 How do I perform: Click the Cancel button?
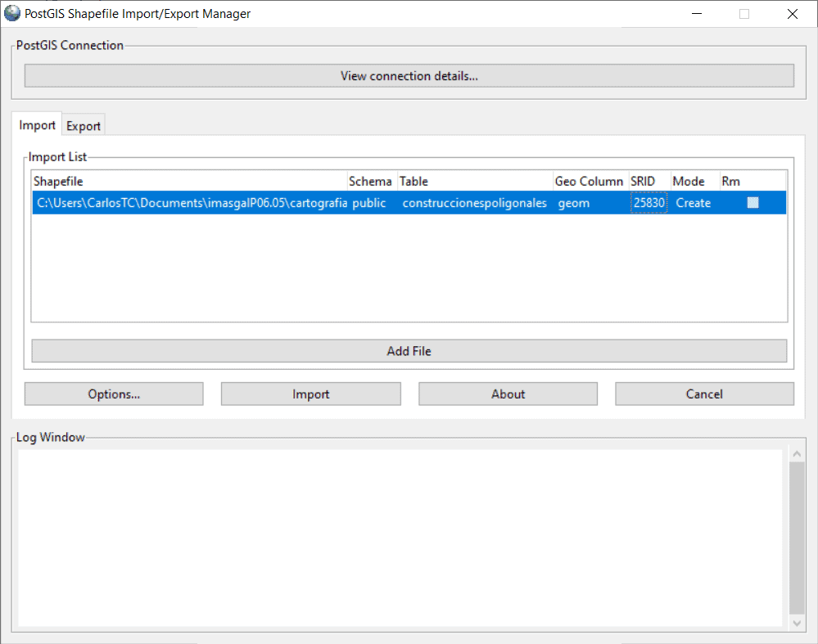[x=704, y=394]
